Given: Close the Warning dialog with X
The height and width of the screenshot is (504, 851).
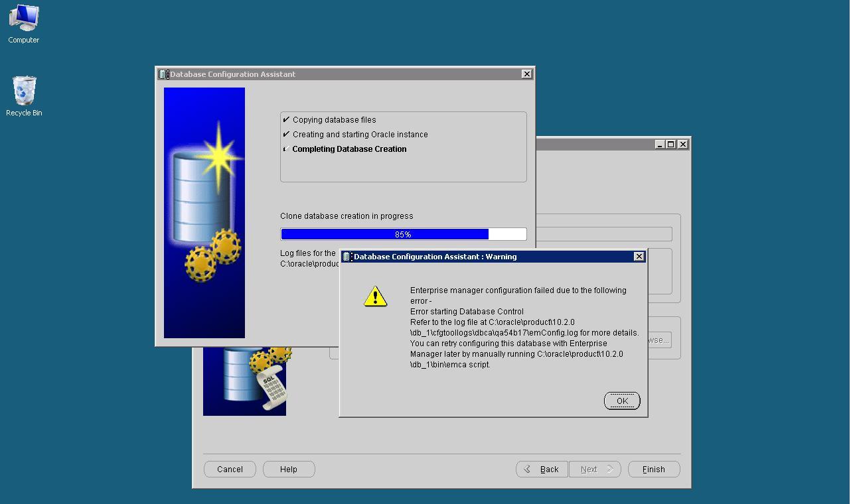Looking at the screenshot, I should point(639,257).
